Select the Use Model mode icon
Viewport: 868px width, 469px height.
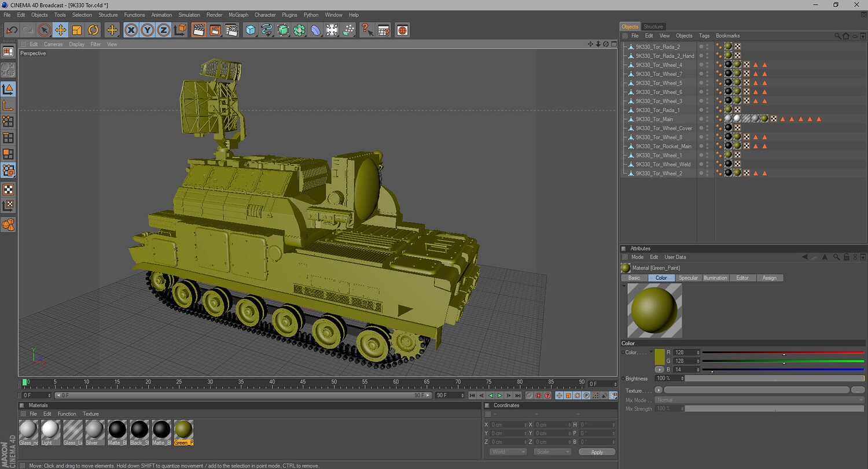[8, 89]
